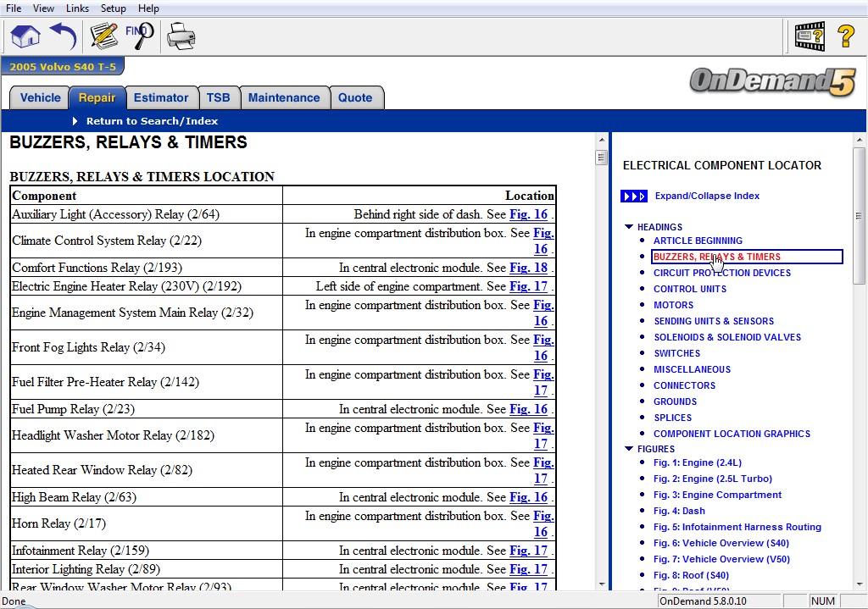Click the article pane scroll-down arrow
The height and width of the screenshot is (609, 868).
(602, 584)
